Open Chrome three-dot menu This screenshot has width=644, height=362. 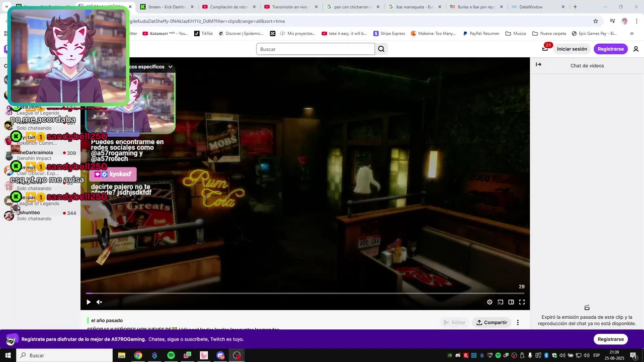tap(636, 21)
